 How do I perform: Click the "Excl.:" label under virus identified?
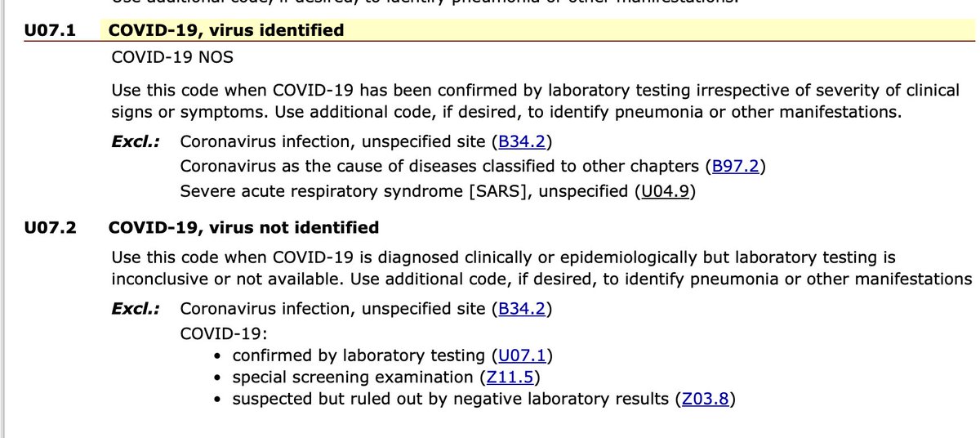click(136, 143)
